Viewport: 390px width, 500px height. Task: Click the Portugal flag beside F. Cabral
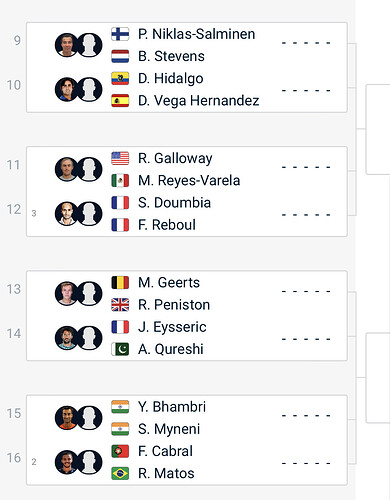click(120, 451)
